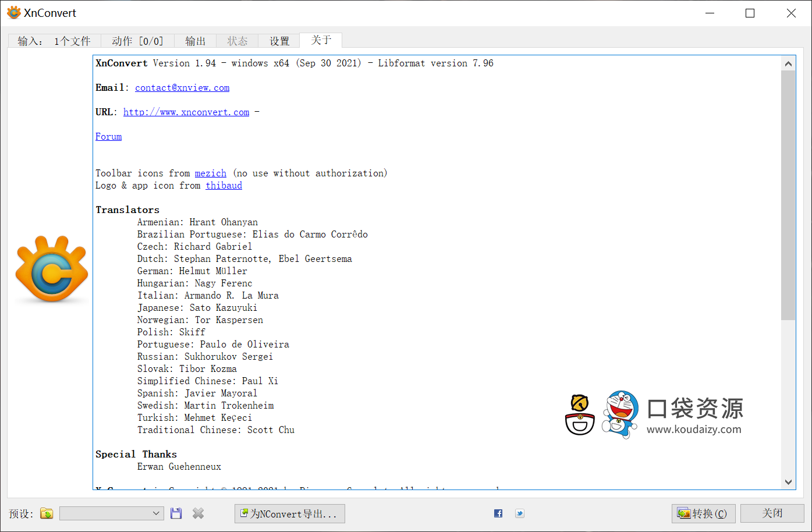This screenshot has height=532, width=812.
Task: Select the 关于 tab
Action: 321,40
